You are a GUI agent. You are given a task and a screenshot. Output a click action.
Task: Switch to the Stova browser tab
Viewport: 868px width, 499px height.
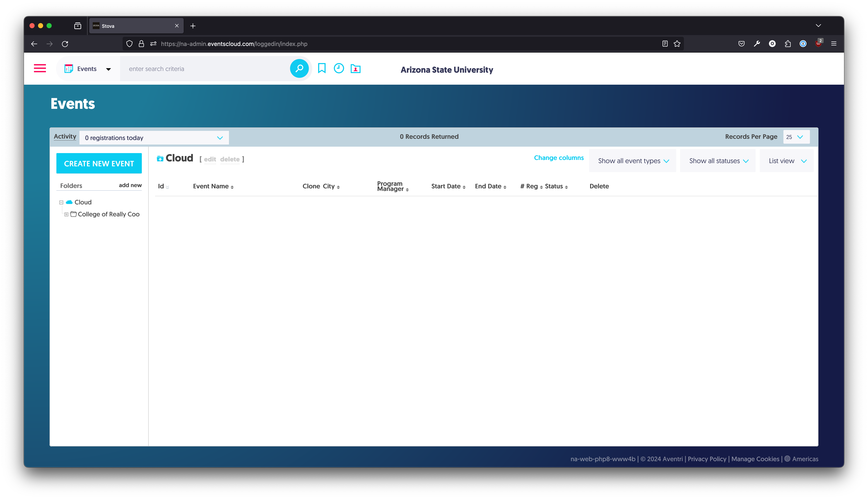pyautogui.click(x=136, y=26)
